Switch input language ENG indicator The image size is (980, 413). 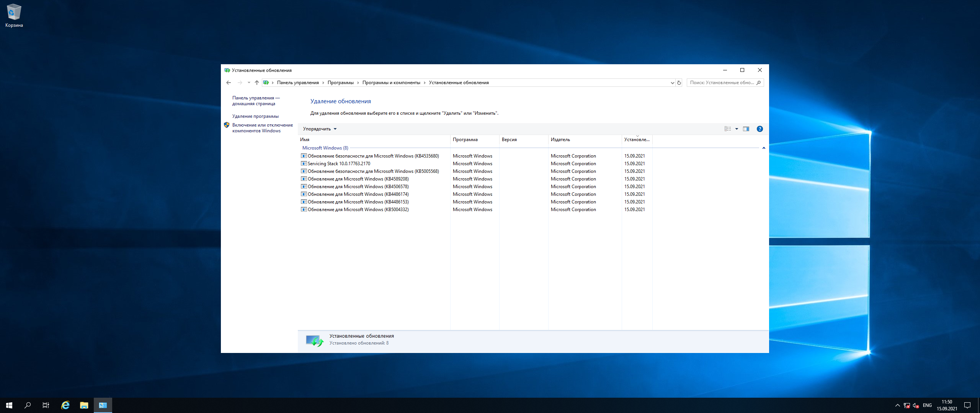click(x=927, y=405)
